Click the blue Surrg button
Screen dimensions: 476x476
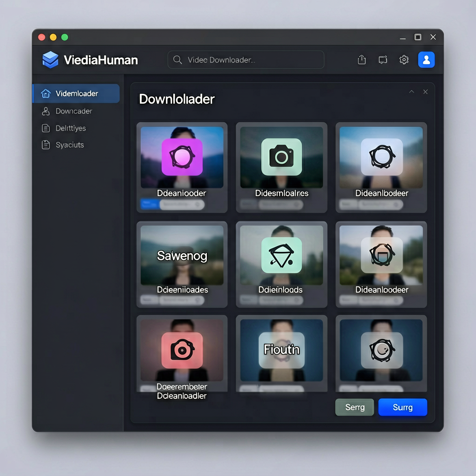[403, 407]
